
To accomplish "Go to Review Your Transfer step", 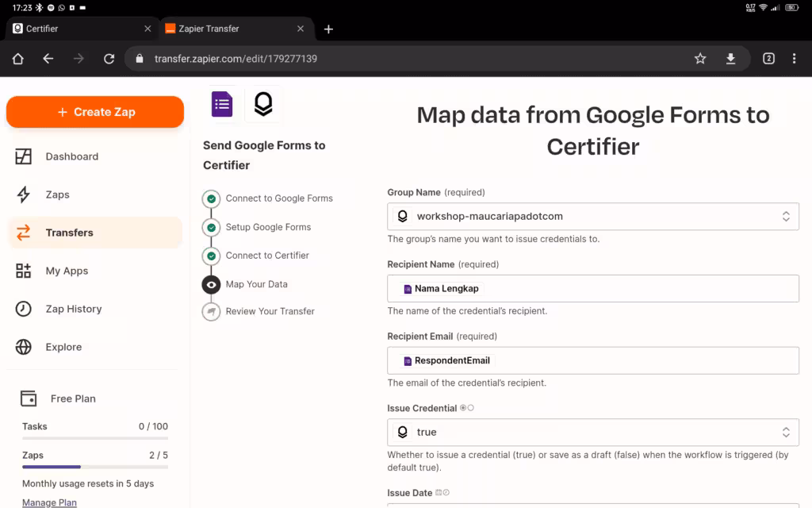I will (x=270, y=311).
